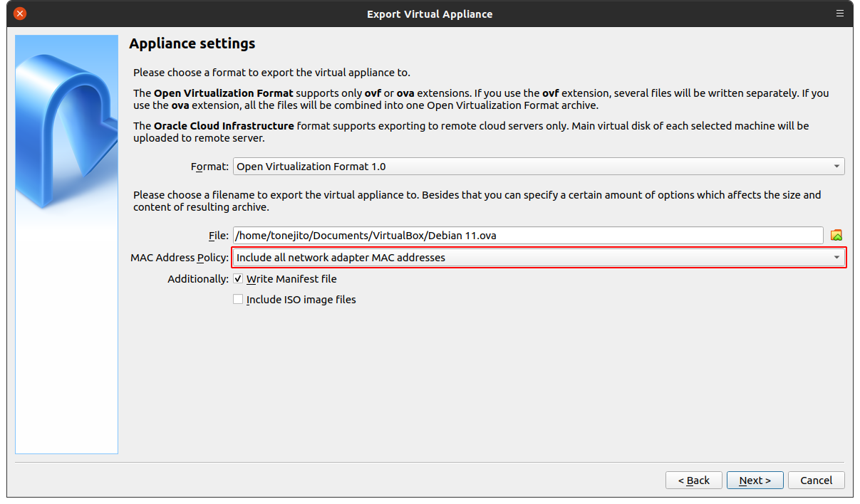The image size is (860, 504).
Task: Open the Format dropdown list
Action: 539,167
